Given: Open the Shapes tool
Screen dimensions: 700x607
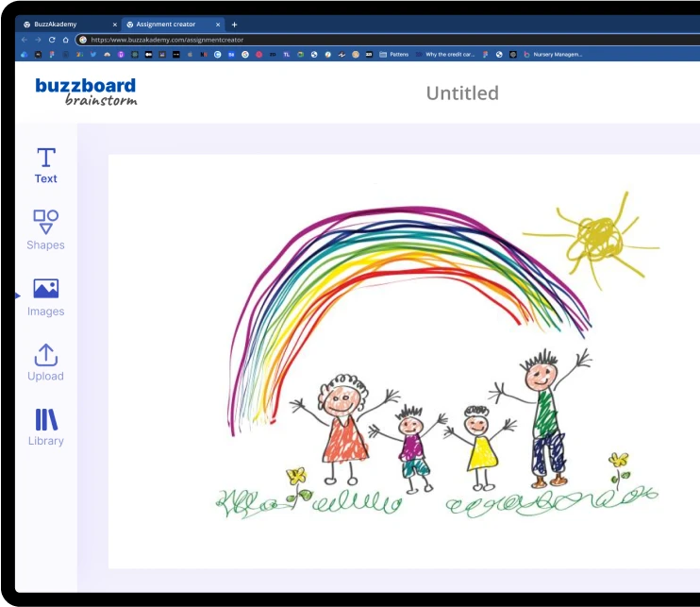Looking at the screenshot, I should (x=45, y=230).
